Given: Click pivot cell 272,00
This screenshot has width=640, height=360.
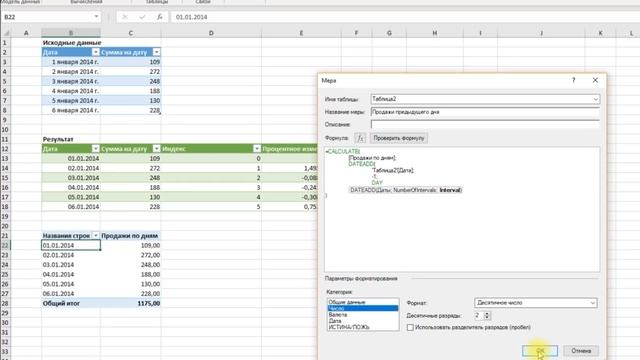Looking at the screenshot, I should pyautogui.click(x=131, y=255).
